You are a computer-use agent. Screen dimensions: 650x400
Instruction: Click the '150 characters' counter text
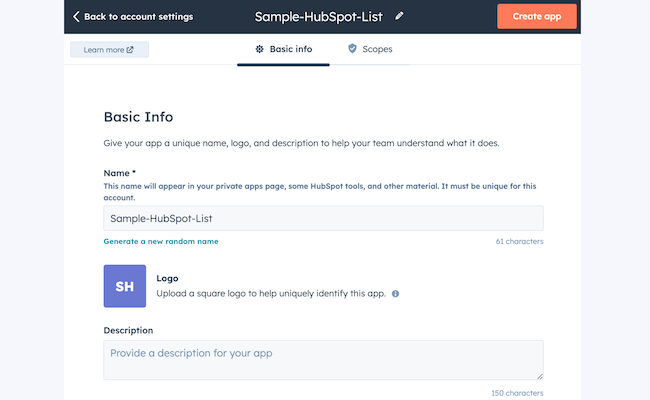tap(517, 393)
